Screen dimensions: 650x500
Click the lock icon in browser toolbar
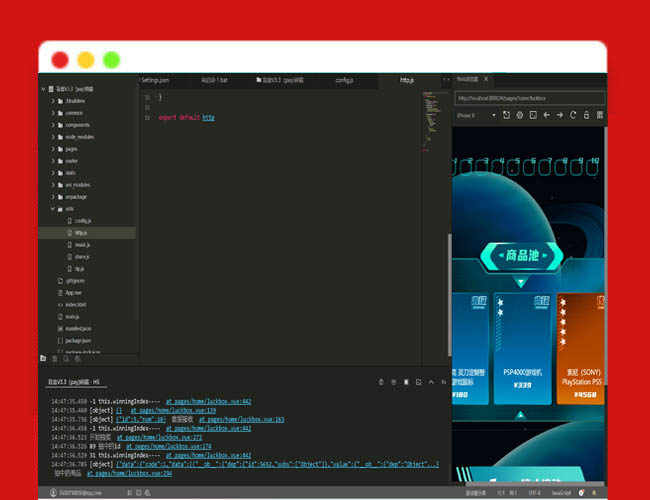tap(586, 115)
